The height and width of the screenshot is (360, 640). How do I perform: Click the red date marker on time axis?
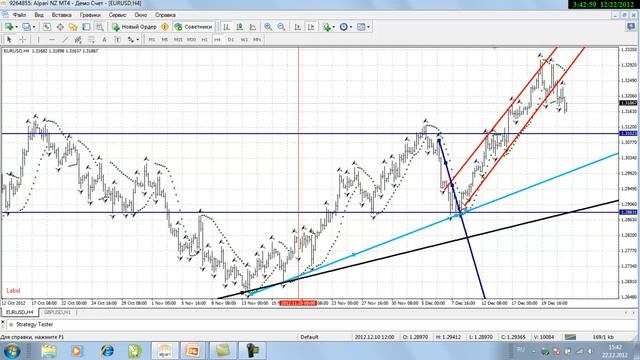(x=299, y=303)
